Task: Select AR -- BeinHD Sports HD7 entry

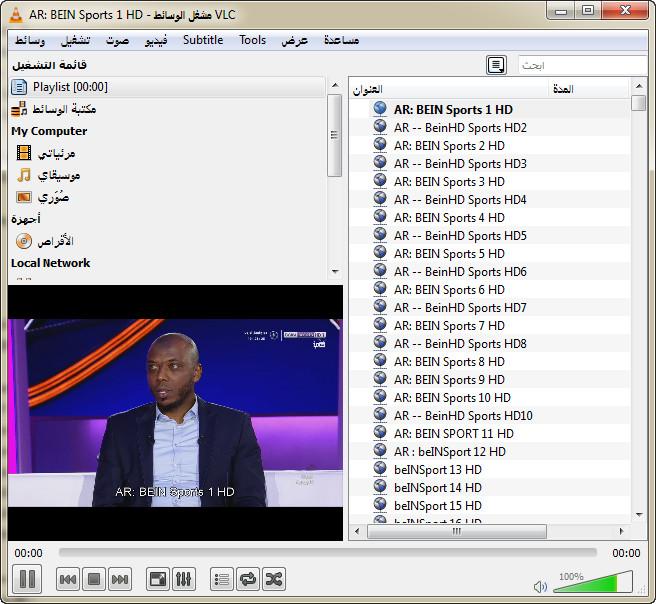Action: click(x=460, y=307)
